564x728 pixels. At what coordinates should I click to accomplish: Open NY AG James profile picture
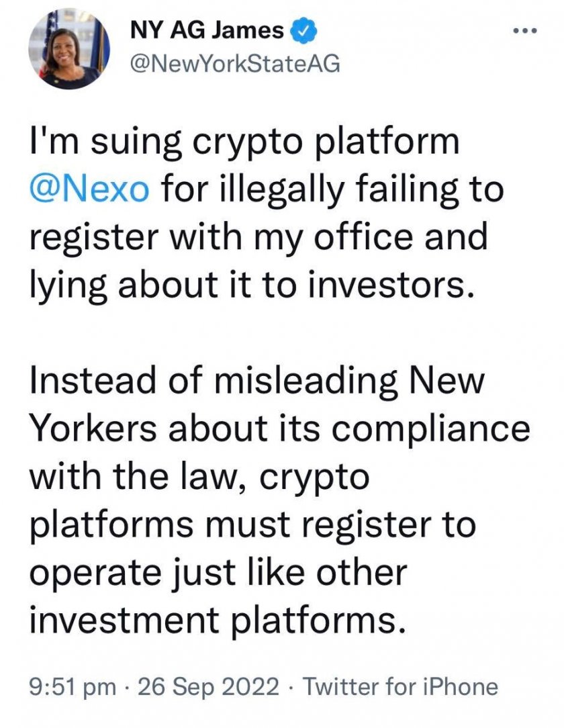coord(68,48)
